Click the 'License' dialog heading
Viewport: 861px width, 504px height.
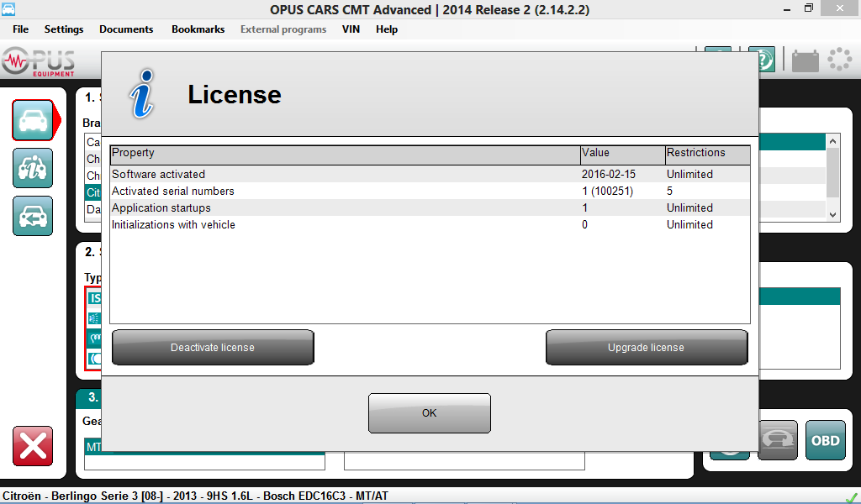235,94
